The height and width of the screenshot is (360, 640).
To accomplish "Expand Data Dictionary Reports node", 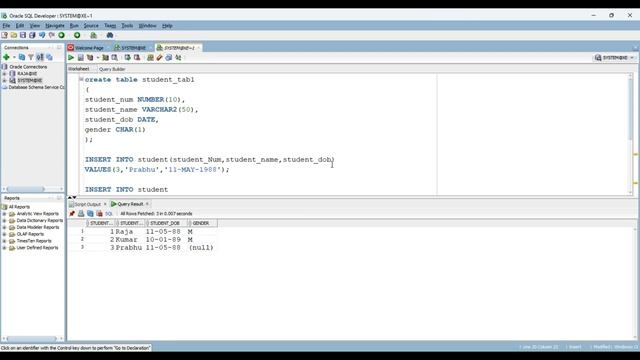I will point(4,220).
